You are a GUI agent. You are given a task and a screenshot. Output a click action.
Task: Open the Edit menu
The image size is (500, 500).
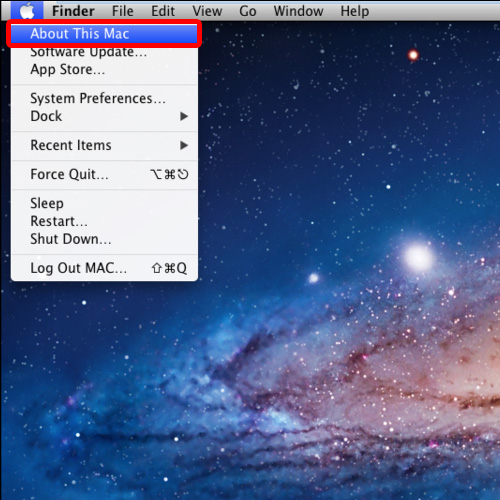[163, 11]
